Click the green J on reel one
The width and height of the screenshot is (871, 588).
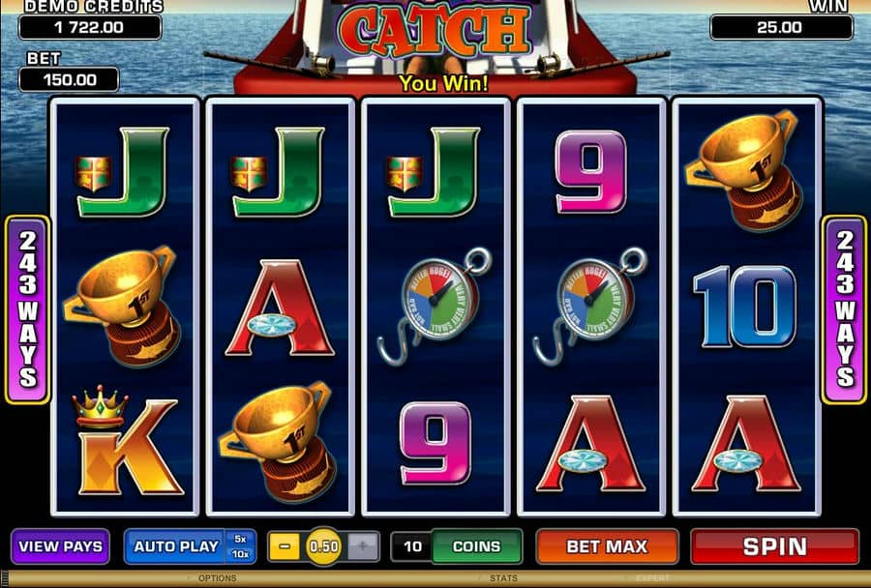point(122,172)
